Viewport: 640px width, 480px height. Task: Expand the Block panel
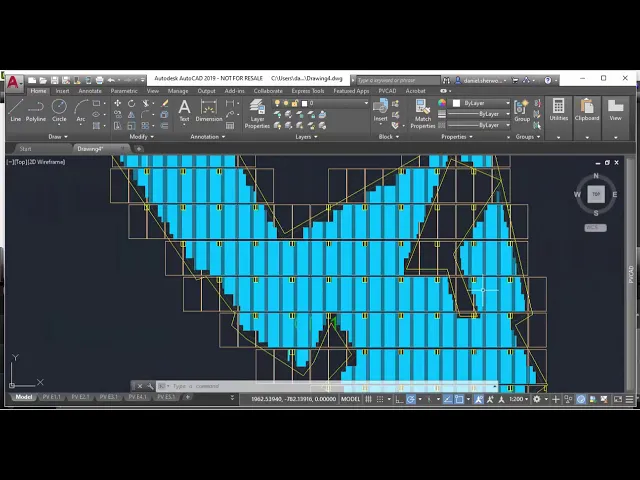(389, 137)
